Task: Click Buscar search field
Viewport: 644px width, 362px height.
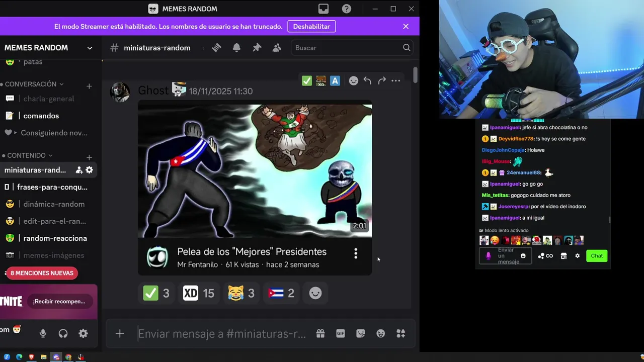Action: point(351,48)
